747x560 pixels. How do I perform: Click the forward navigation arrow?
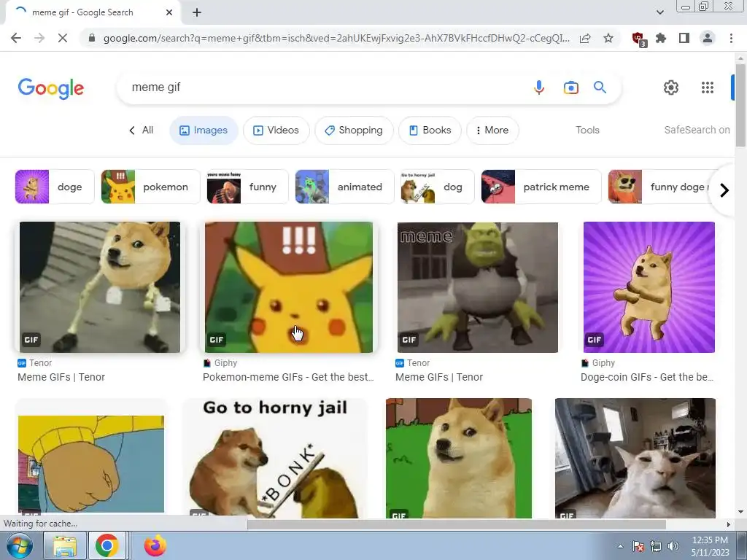click(39, 38)
